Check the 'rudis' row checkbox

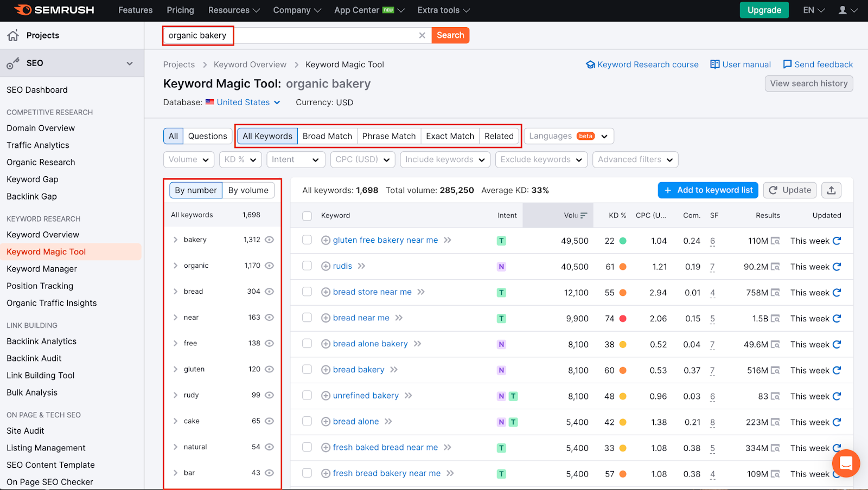[x=307, y=266]
